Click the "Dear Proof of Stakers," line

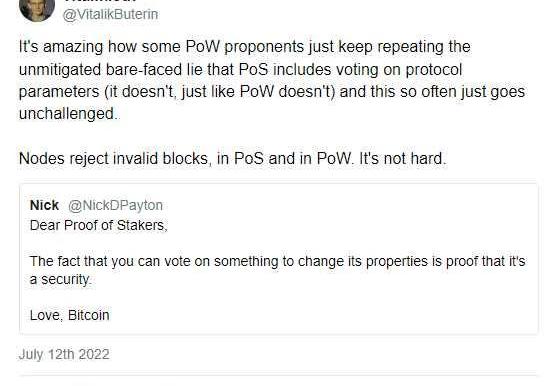(99, 225)
